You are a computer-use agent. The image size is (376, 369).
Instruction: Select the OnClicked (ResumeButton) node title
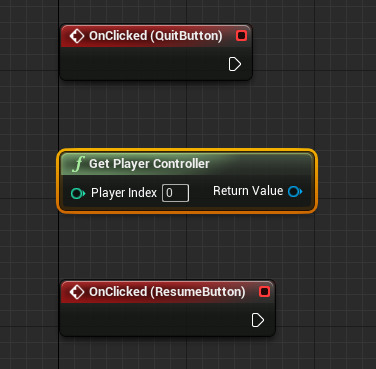pyautogui.click(x=167, y=292)
